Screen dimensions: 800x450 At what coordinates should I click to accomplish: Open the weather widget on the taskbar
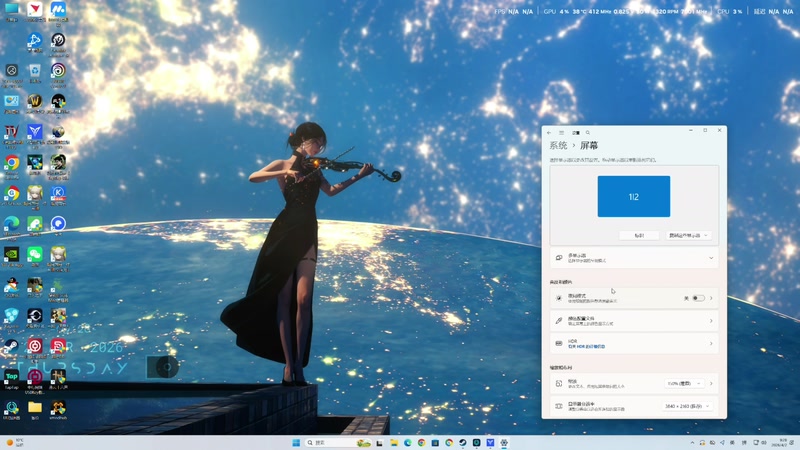[x=15, y=443]
